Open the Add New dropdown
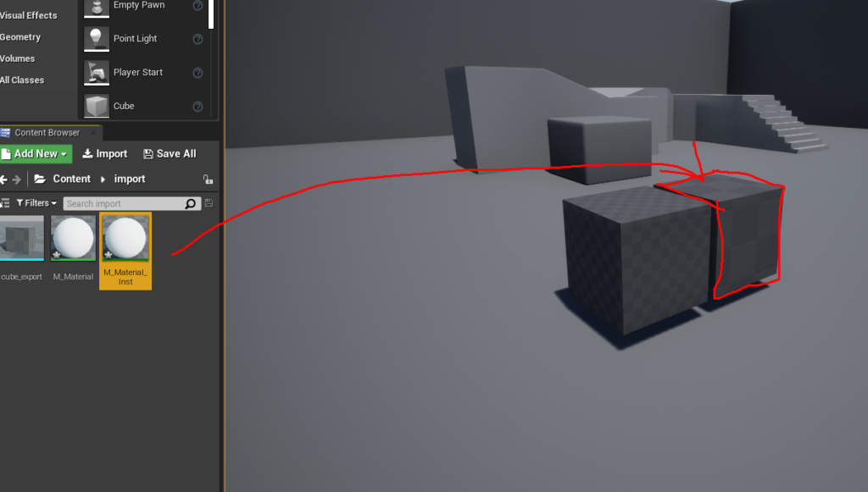 click(36, 153)
